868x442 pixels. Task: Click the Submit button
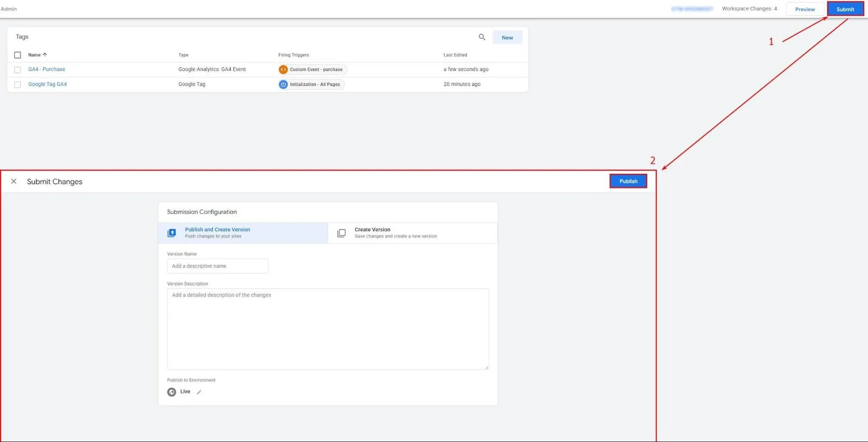click(845, 9)
